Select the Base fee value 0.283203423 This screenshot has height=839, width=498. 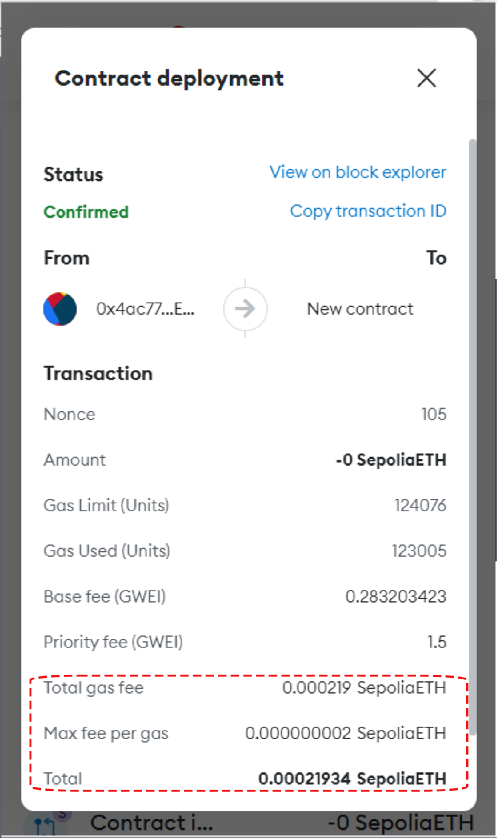point(396,596)
